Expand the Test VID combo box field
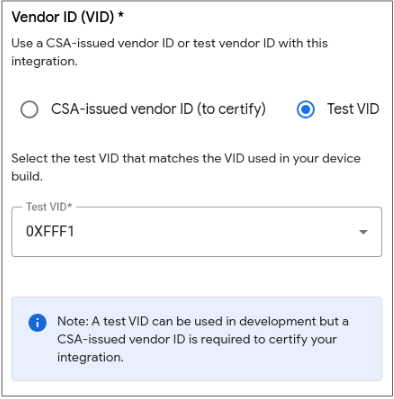Image resolution: width=394 pixels, height=399 pixels. point(197,232)
